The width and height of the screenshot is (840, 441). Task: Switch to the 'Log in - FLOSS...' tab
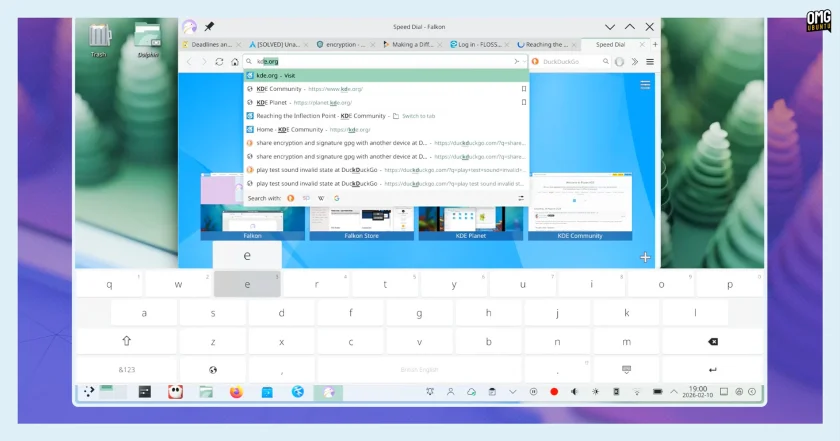tap(479, 44)
